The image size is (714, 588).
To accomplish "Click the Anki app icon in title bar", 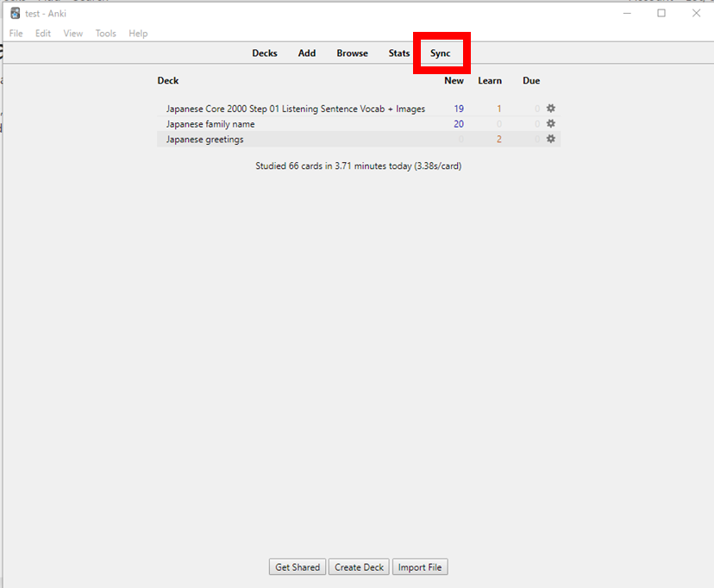I will click(15, 13).
